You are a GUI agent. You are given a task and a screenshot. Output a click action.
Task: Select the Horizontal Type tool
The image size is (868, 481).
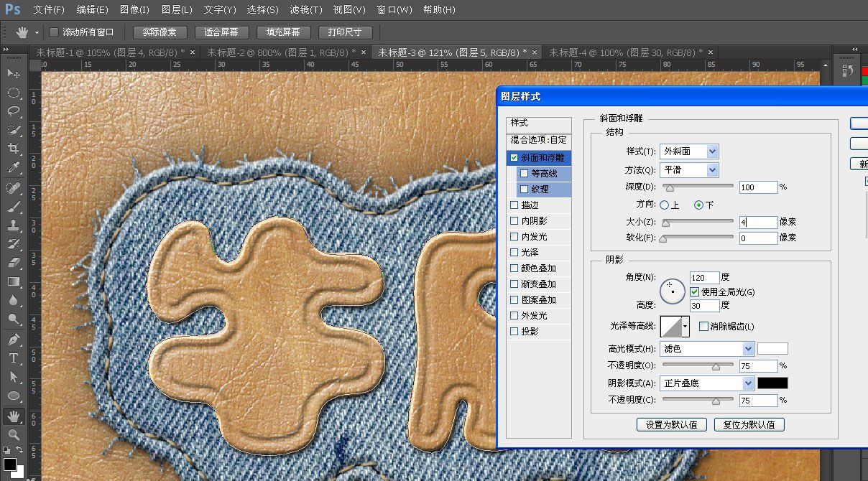tap(14, 358)
